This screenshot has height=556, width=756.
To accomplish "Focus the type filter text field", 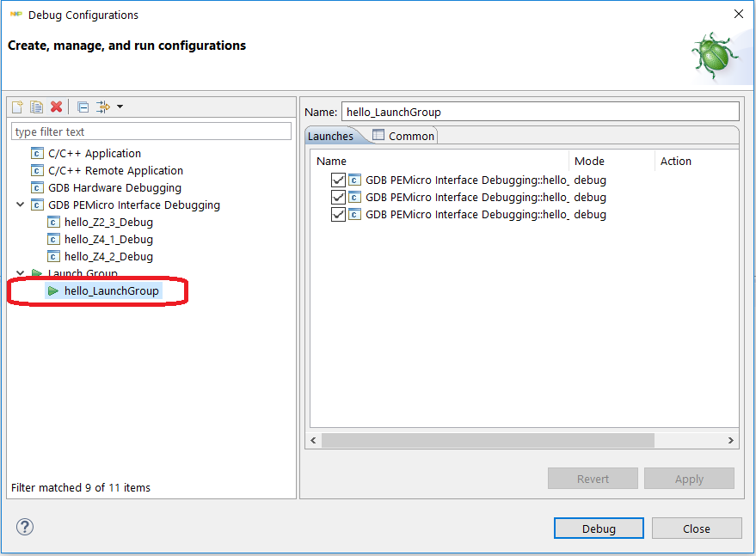I will click(151, 131).
